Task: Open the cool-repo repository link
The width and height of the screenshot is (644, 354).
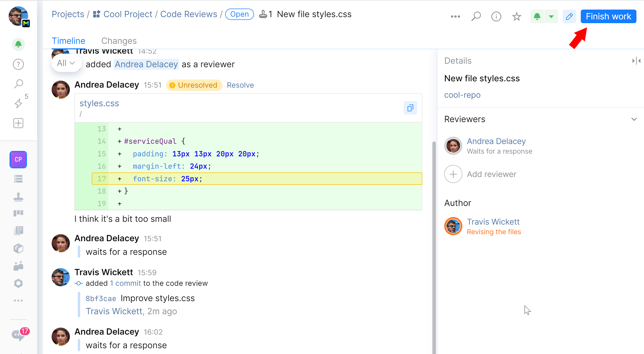Action: pos(462,95)
